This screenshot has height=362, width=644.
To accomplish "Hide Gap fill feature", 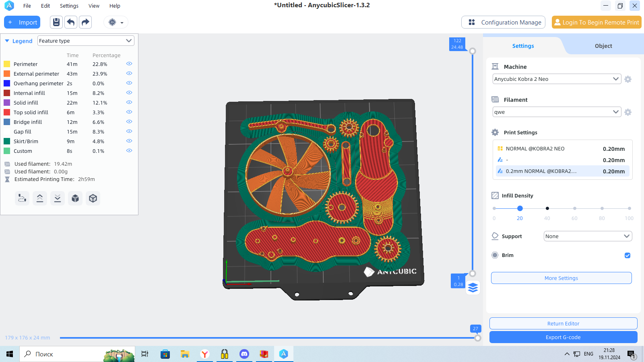I will pyautogui.click(x=129, y=131).
